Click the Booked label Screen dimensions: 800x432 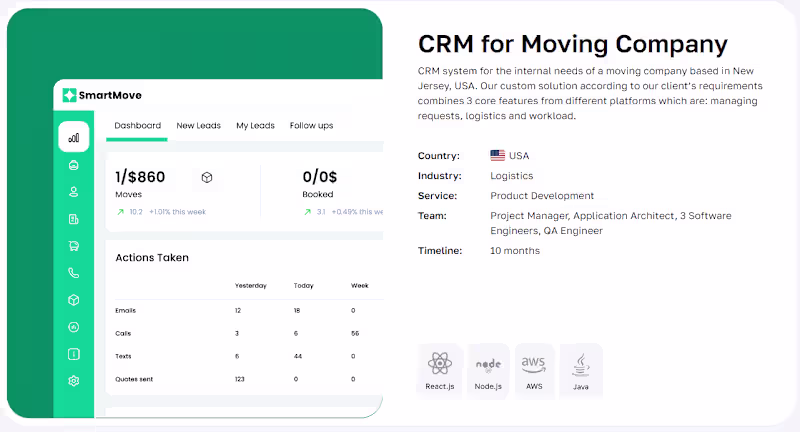point(318,194)
